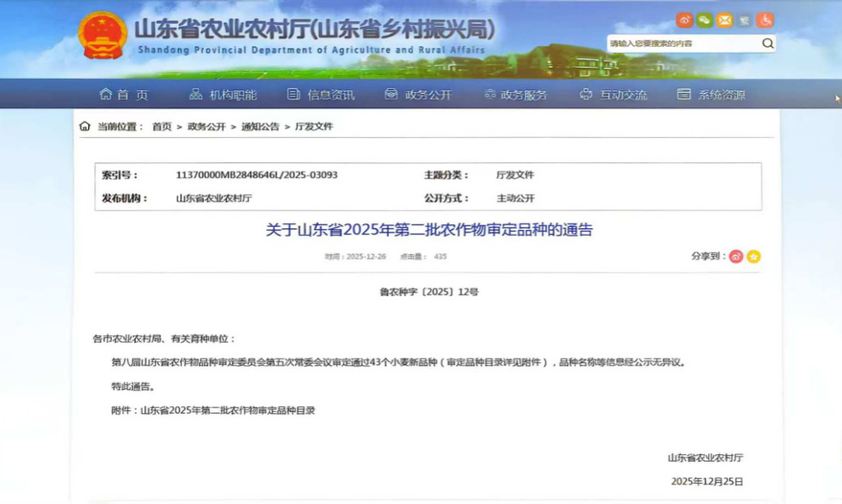842x504 pixels.
Task: Switch to Traditional Chinese with 繁 icon
Action: coord(744,20)
